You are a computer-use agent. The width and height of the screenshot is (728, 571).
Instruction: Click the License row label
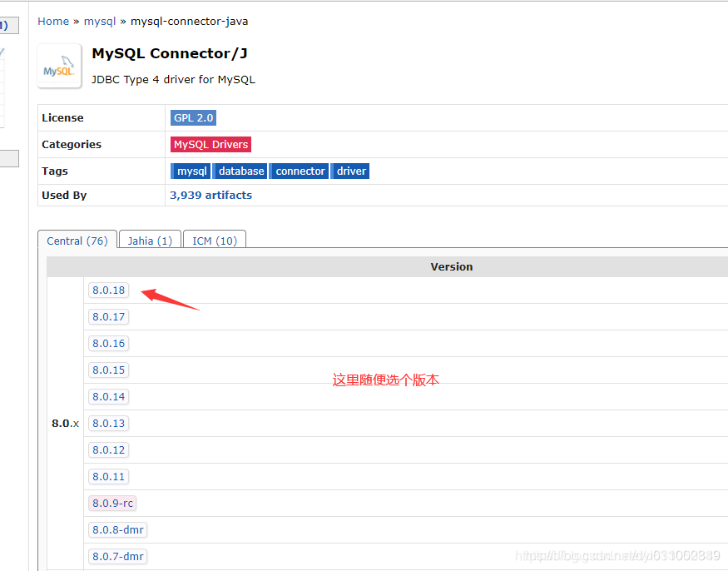tap(62, 118)
